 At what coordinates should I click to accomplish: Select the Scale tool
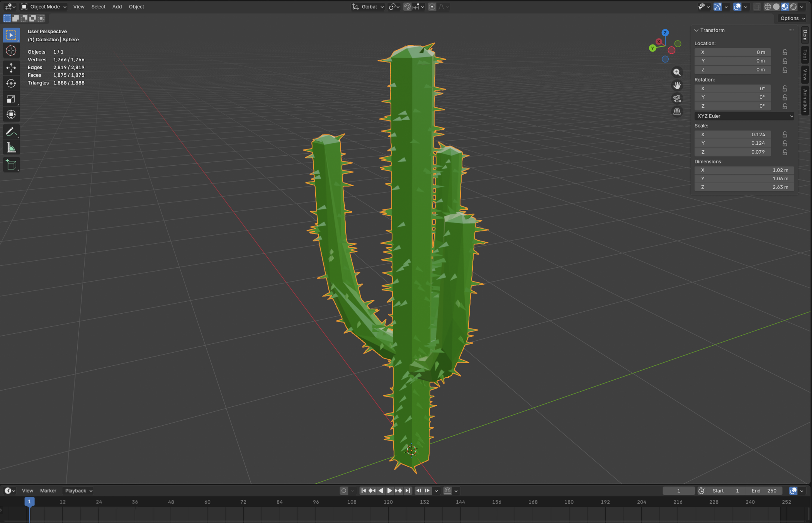(11, 99)
